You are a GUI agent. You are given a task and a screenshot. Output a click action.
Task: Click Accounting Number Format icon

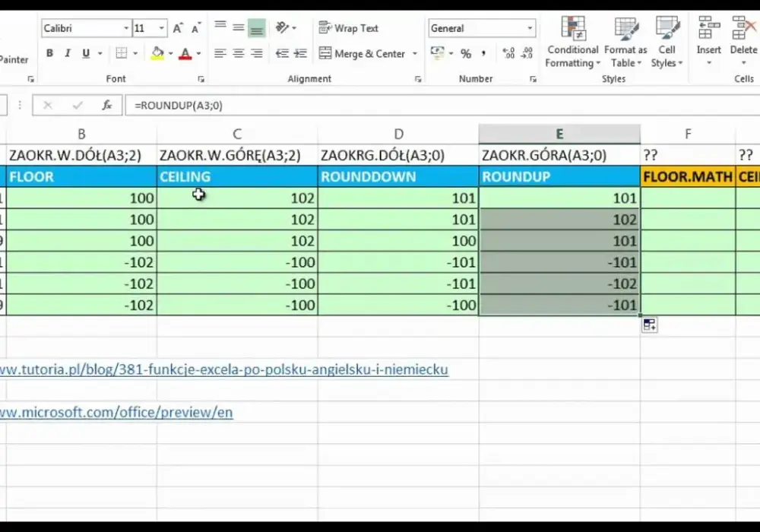(437, 52)
